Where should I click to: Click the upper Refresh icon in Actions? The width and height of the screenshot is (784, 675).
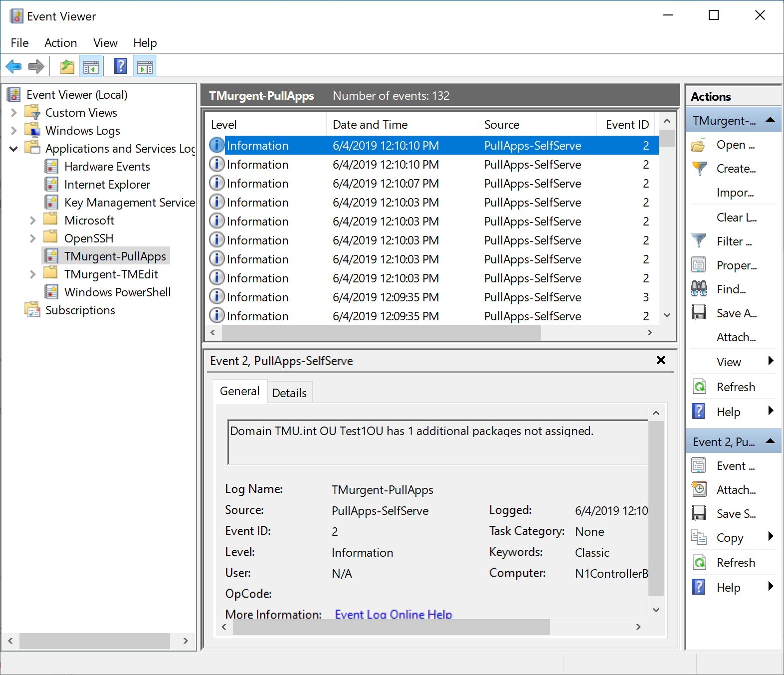point(699,387)
